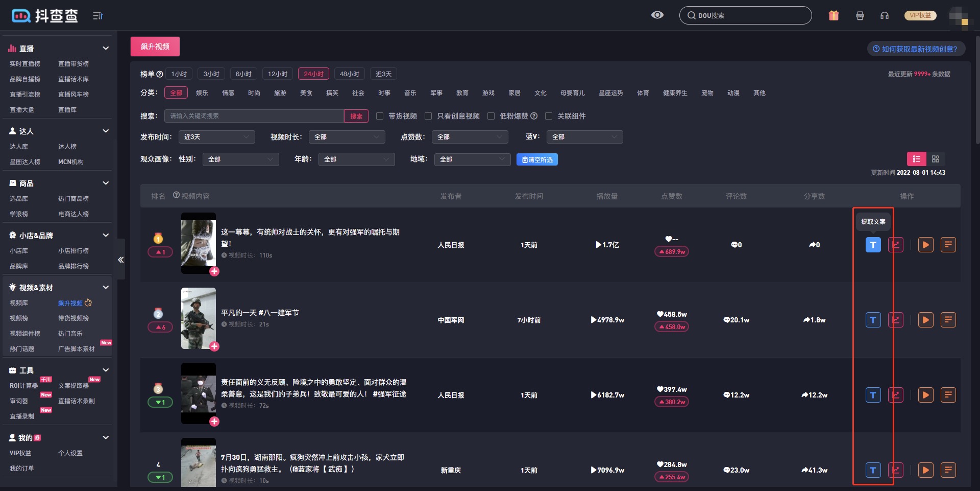Click the gift box icon in top bar
The width and height of the screenshot is (980, 491).
(x=834, y=15)
